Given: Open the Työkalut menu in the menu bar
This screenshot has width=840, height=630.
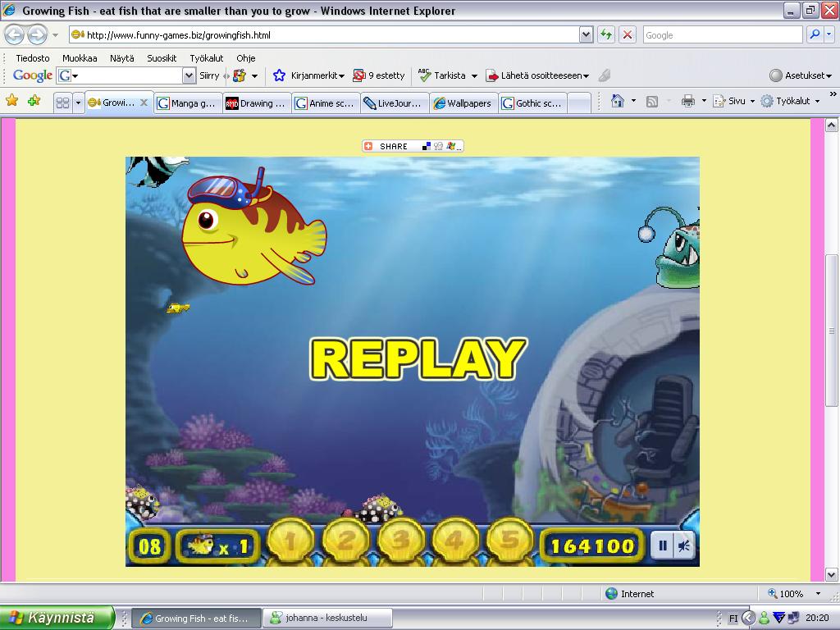Looking at the screenshot, I should tap(206, 58).
